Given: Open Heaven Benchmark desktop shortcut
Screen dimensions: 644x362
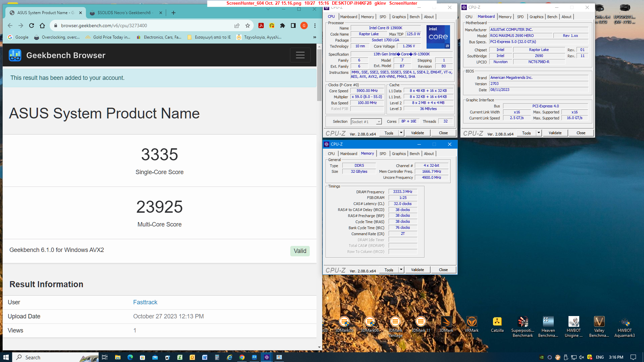Looking at the screenshot, I should click(548, 327).
